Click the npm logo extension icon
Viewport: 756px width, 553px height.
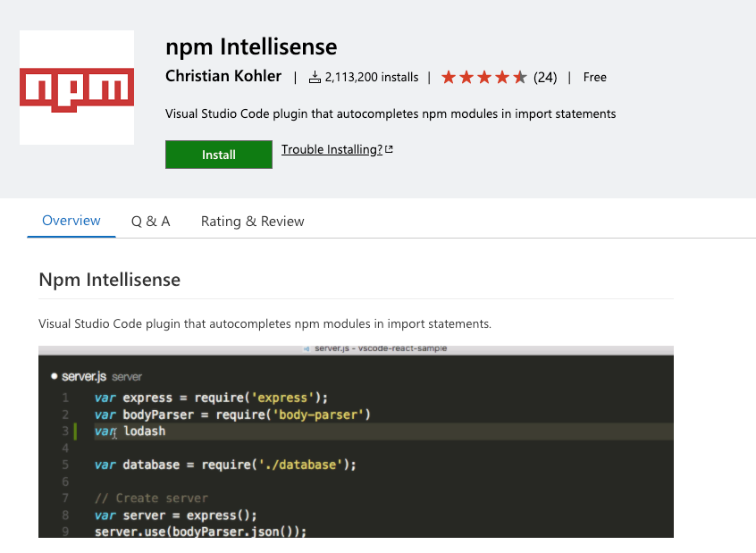[x=77, y=88]
